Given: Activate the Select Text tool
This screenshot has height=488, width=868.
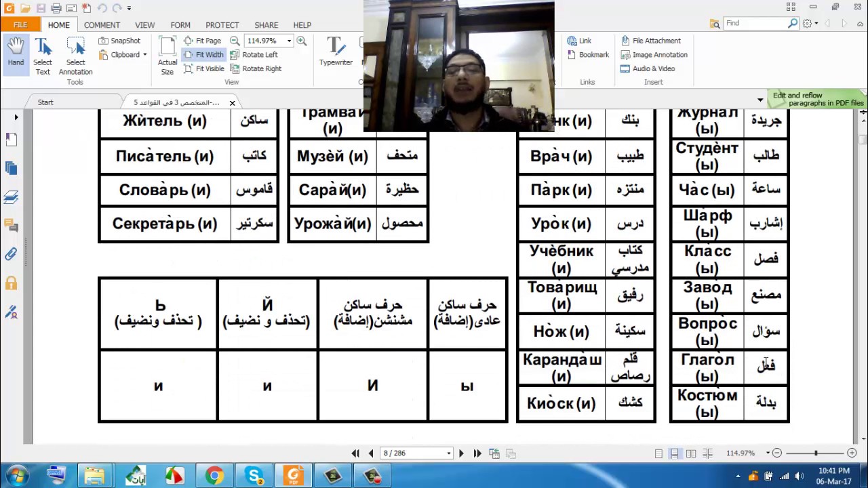Looking at the screenshot, I should (x=43, y=54).
